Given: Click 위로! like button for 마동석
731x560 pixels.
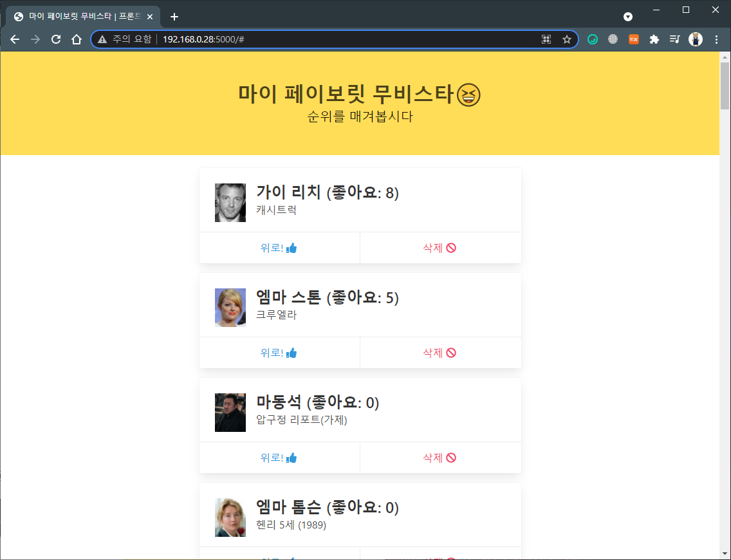Looking at the screenshot, I should (279, 458).
